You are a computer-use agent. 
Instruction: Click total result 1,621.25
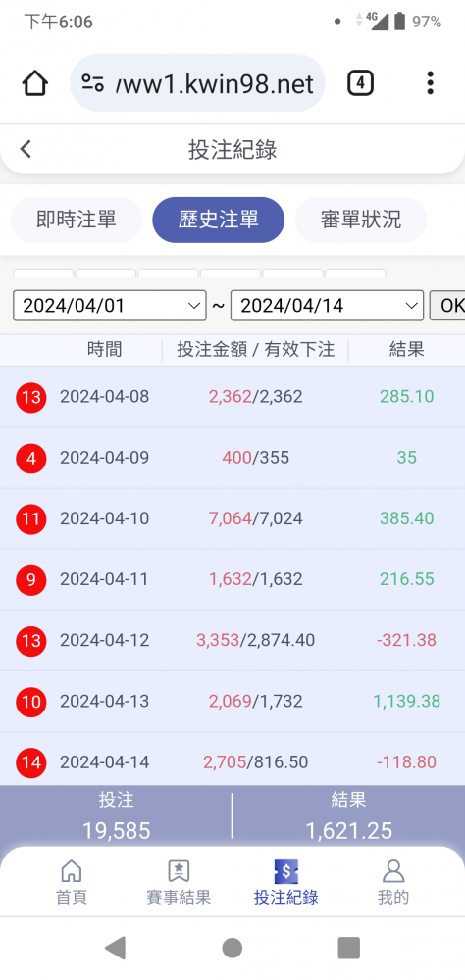coord(348,831)
